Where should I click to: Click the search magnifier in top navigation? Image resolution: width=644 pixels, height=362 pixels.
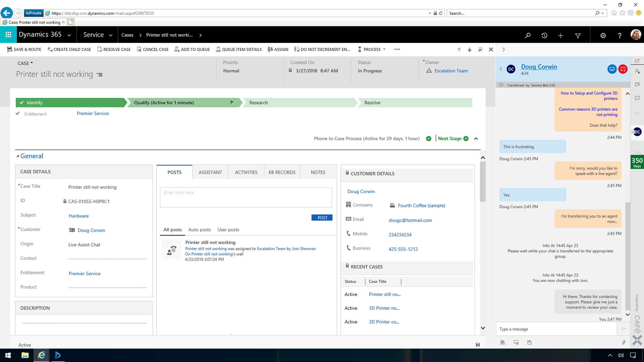(527, 35)
